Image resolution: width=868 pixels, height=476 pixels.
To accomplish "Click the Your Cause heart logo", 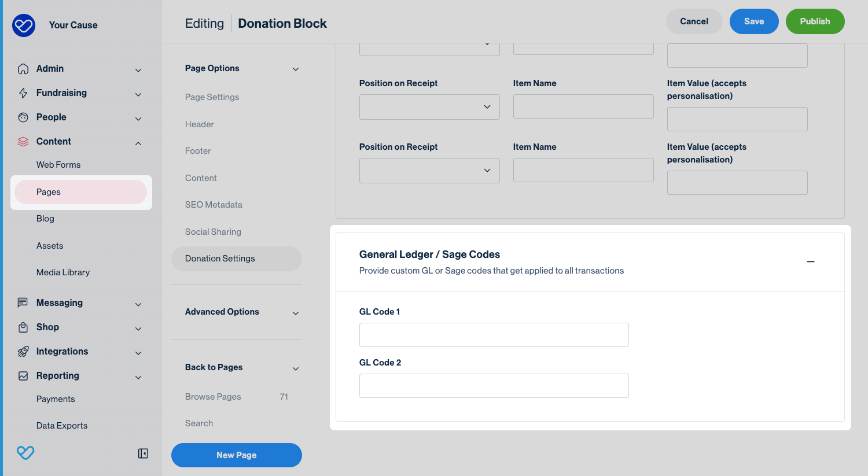I will pyautogui.click(x=24, y=25).
